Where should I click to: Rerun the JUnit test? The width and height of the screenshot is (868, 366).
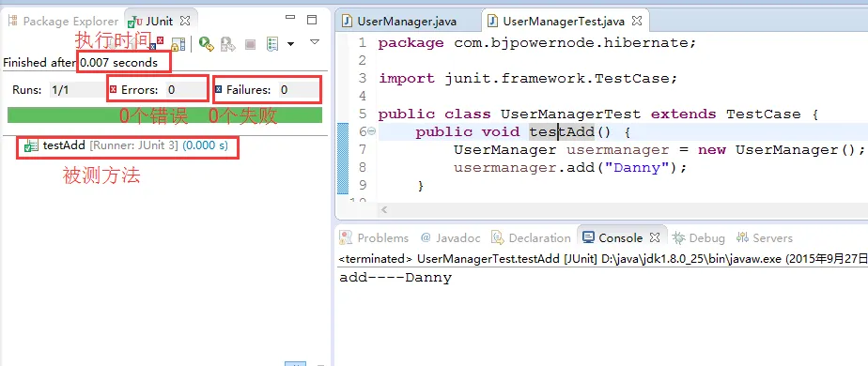[x=207, y=44]
